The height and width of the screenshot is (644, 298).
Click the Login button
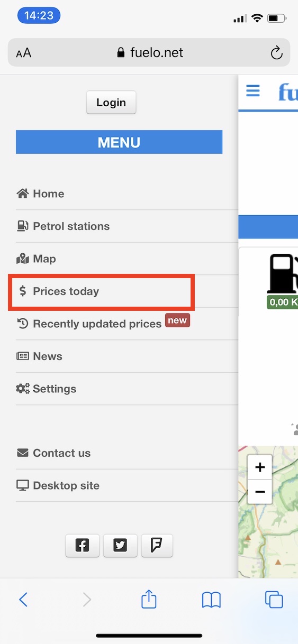pyautogui.click(x=111, y=103)
